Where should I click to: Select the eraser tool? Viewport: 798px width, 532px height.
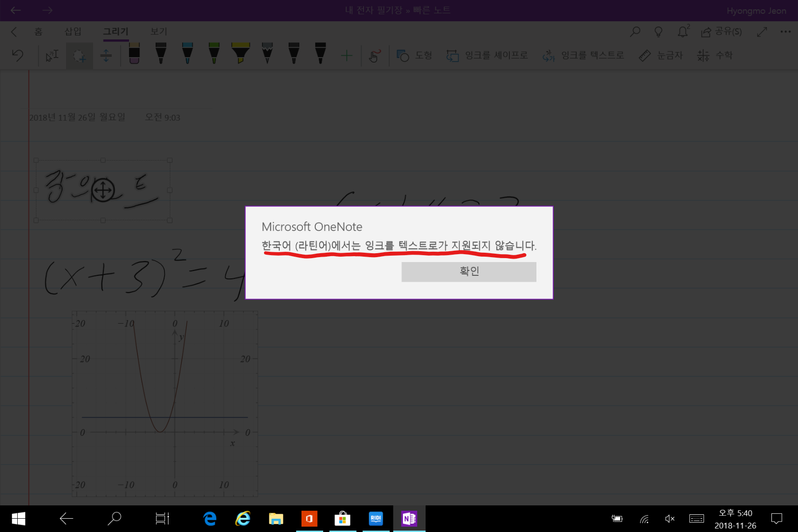134,53
